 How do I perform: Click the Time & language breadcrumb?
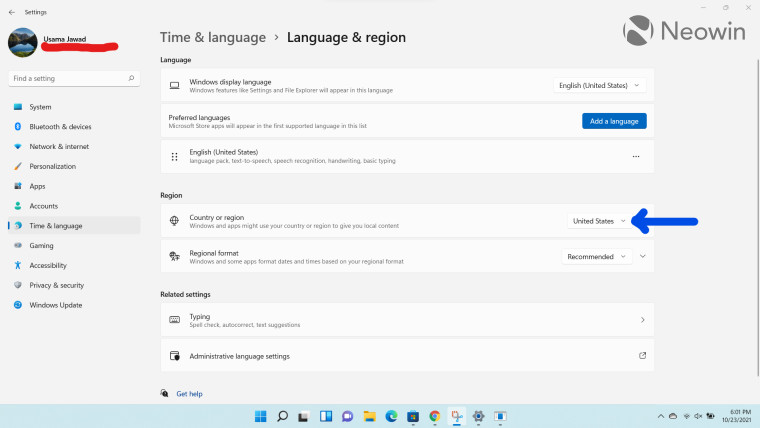pos(213,37)
